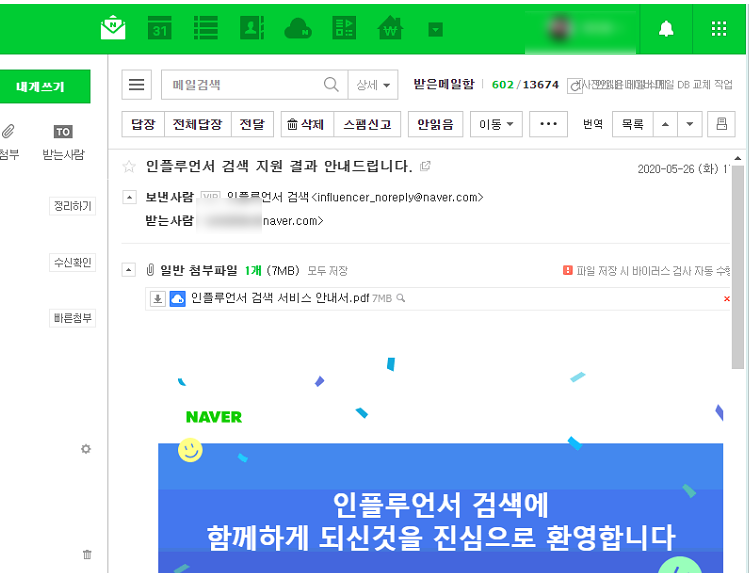This screenshot has height=573, width=749.
Task: Go to previous mail with up arrow
Action: [x=665, y=124]
